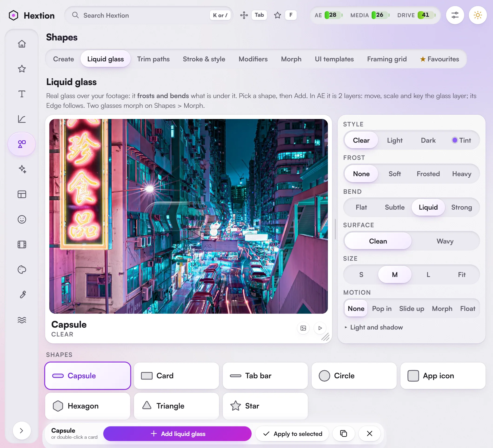Open the sparkles effects sidebar icon

(22, 169)
